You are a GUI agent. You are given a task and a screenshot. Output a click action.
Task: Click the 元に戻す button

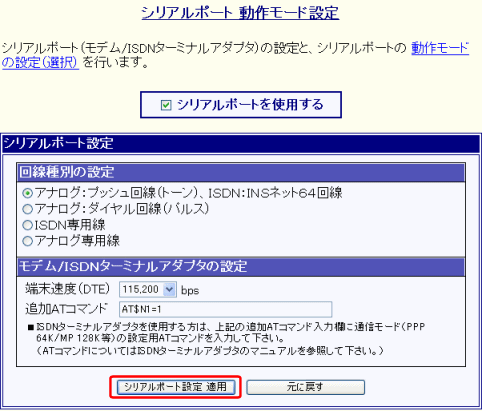(x=305, y=387)
